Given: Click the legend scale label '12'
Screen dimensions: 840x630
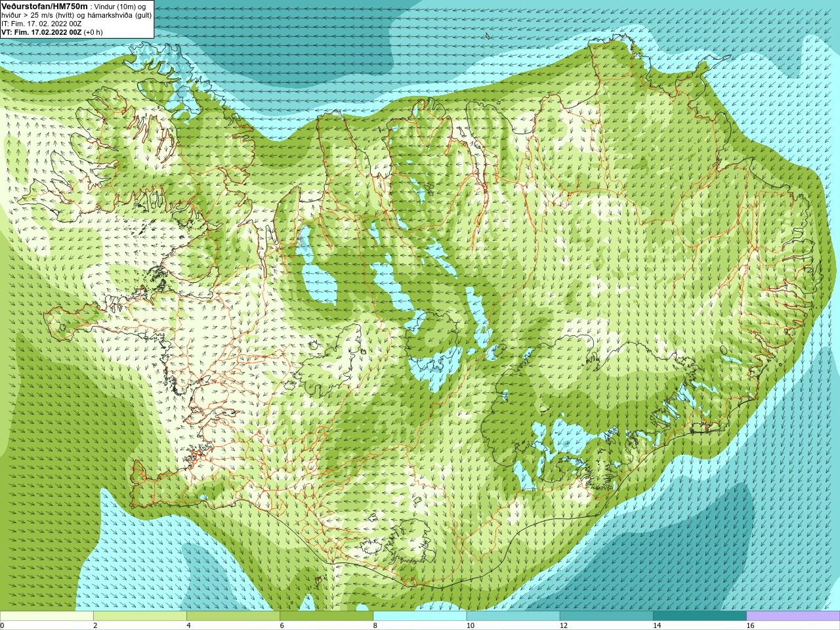Looking at the screenshot, I should click(564, 625).
